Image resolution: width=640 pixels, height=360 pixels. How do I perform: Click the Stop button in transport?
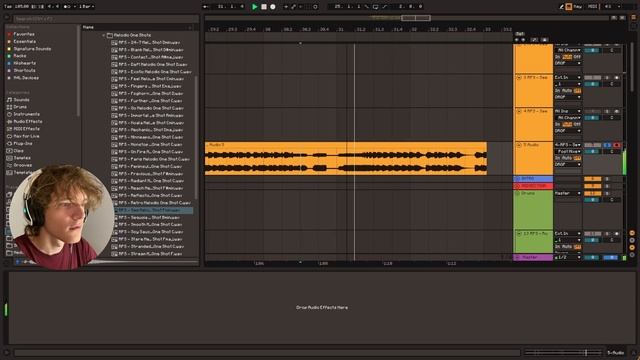[264, 7]
